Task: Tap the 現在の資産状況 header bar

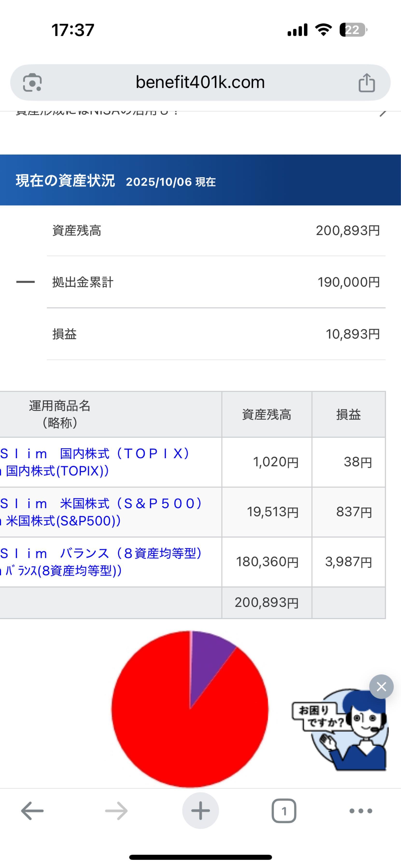Action: (200, 180)
